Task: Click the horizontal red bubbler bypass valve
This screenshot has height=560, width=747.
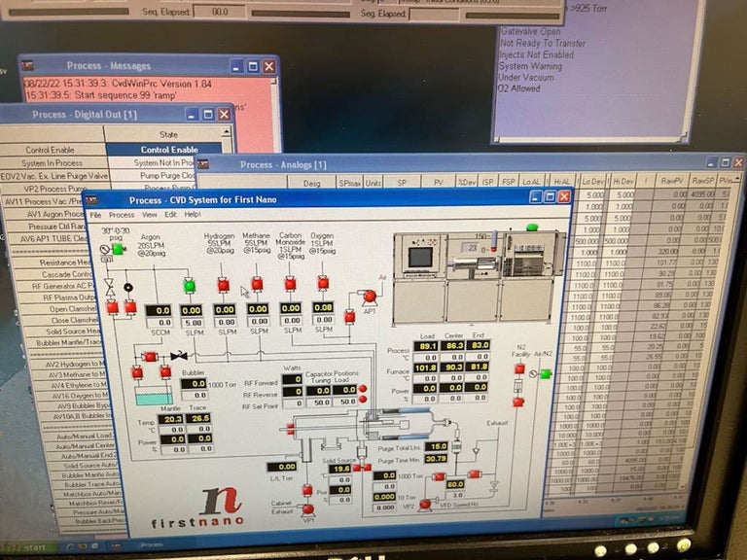Action: (150, 357)
